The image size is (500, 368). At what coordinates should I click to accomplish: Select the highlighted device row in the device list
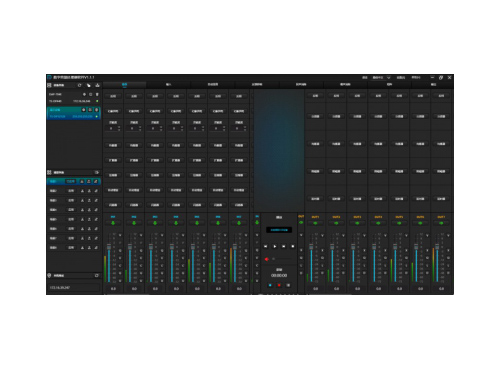pyautogui.click(x=74, y=113)
